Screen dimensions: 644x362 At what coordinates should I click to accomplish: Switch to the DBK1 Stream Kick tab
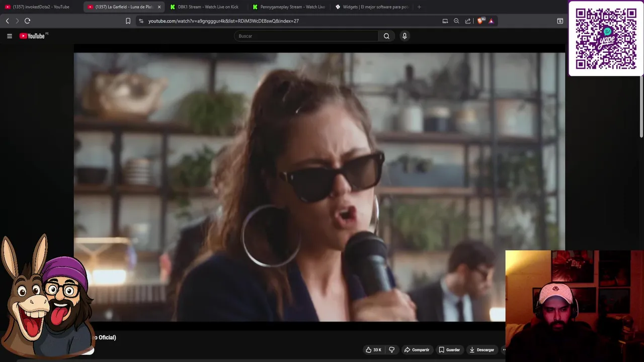tap(205, 7)
